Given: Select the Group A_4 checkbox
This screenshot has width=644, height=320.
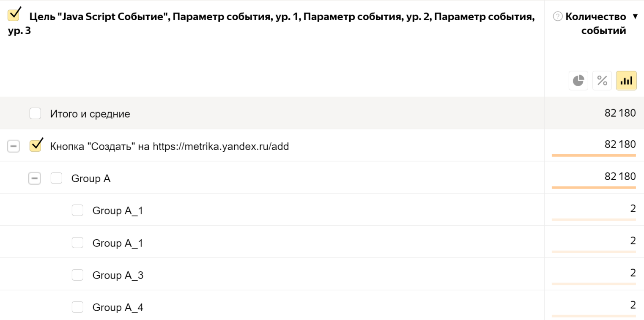Looking at the screenshot, I should pos(77,307).
